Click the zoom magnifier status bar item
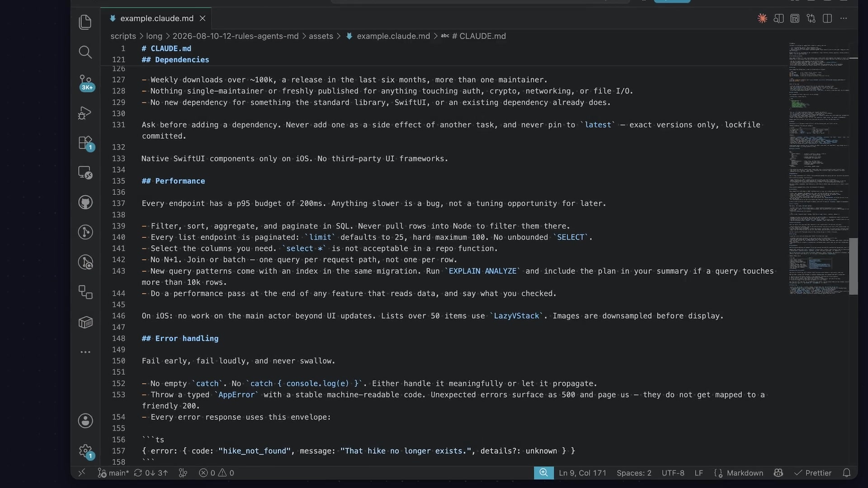This screenshot has height=488, width=868. pos(543,473)
